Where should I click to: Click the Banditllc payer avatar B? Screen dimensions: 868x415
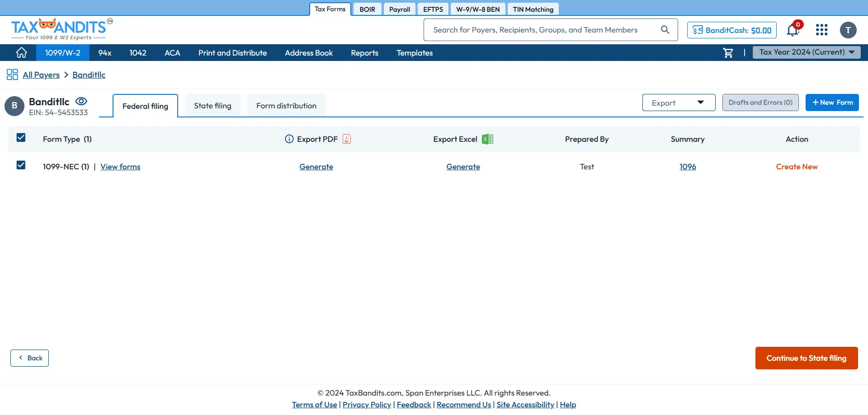pyautogui.click(x=14, y=106)
